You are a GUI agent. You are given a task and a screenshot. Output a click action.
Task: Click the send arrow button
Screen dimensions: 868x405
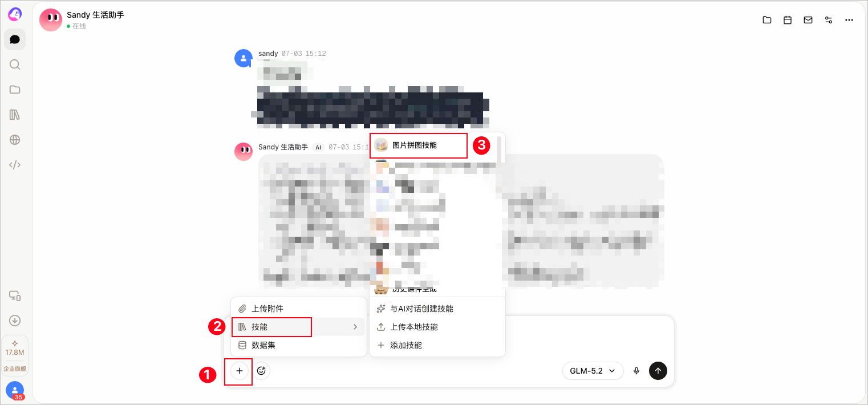658,371
